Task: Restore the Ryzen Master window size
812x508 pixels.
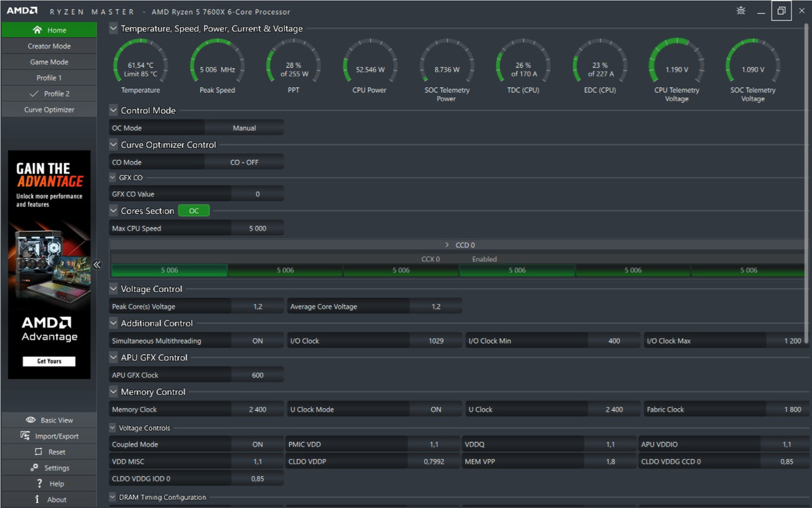Action: tap(782, 11)
